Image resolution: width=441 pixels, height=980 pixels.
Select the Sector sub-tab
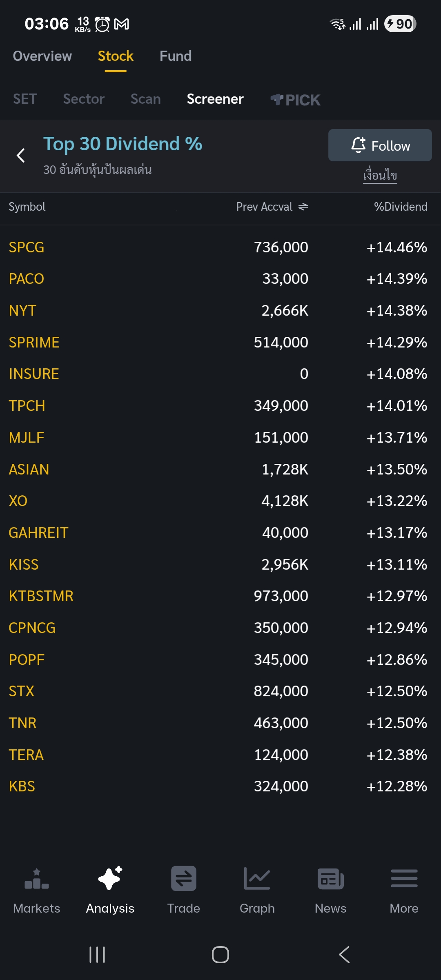coord(84,99)
